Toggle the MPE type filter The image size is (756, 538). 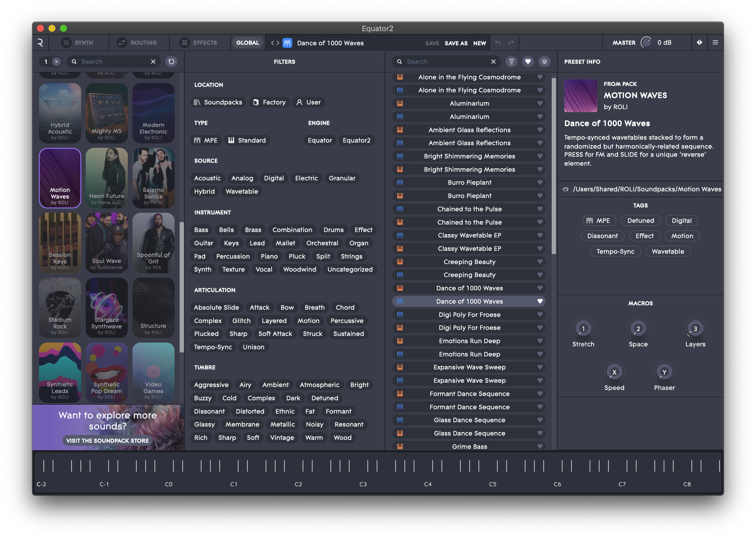point(206,141)
